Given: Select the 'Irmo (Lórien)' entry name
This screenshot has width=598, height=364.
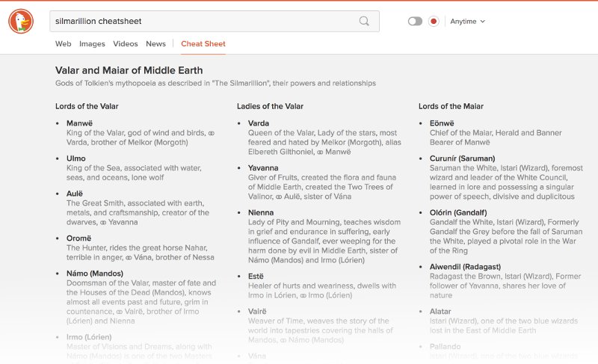Looking at the screenshot, I should point(89,337).
